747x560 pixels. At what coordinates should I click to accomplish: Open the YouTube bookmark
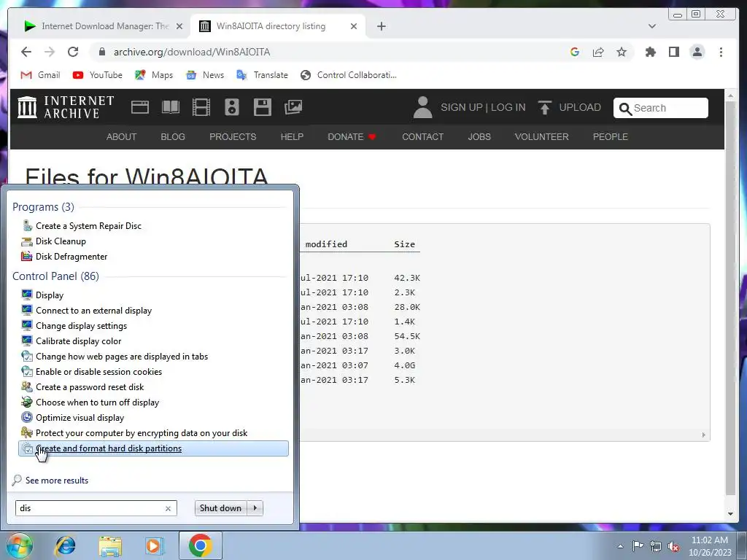pyautogui.click(x=98, y=75)
